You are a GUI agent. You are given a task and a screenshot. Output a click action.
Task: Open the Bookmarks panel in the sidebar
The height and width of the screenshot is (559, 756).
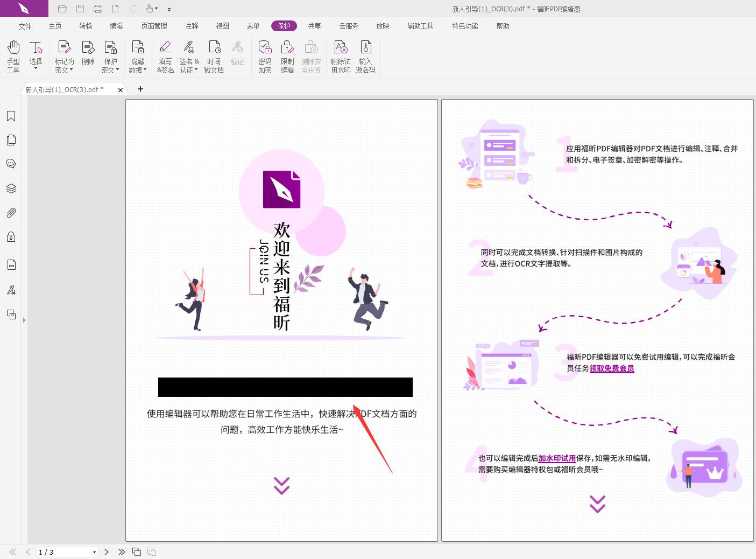[x=11, y=116]
